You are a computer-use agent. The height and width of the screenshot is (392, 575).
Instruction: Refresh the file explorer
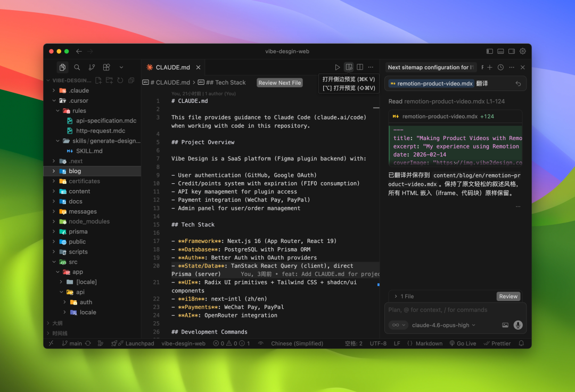click(x=120, y=80)
